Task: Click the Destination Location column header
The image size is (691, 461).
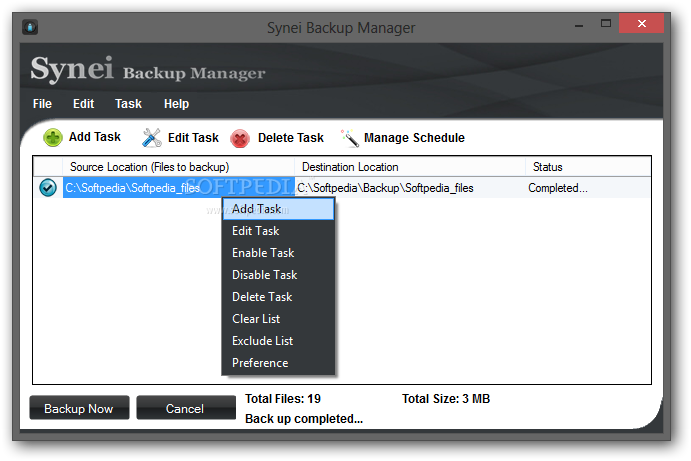Action: coord(410,167)
